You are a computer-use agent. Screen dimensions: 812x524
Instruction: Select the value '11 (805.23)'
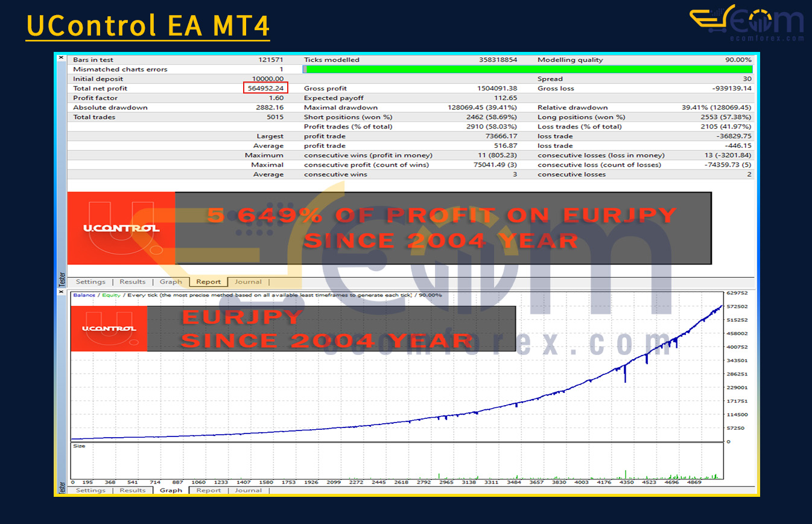pyautogui.click(x=498, y=155)
